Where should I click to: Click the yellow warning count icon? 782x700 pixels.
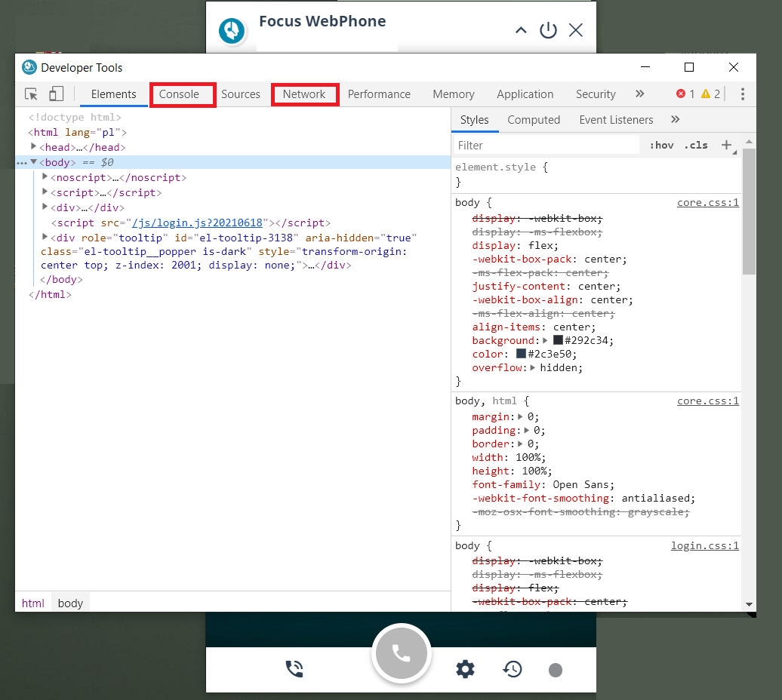click(x=705, y=94)
